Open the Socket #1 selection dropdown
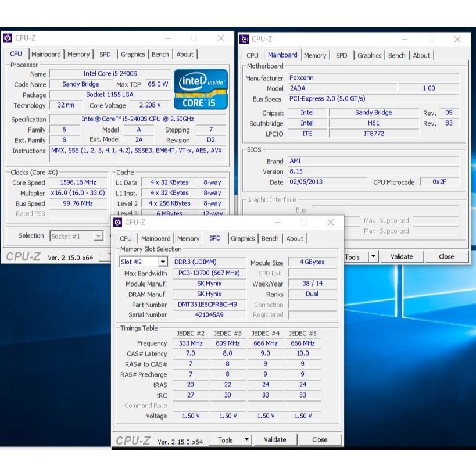 pyautogui.click(x=77, y=236)
